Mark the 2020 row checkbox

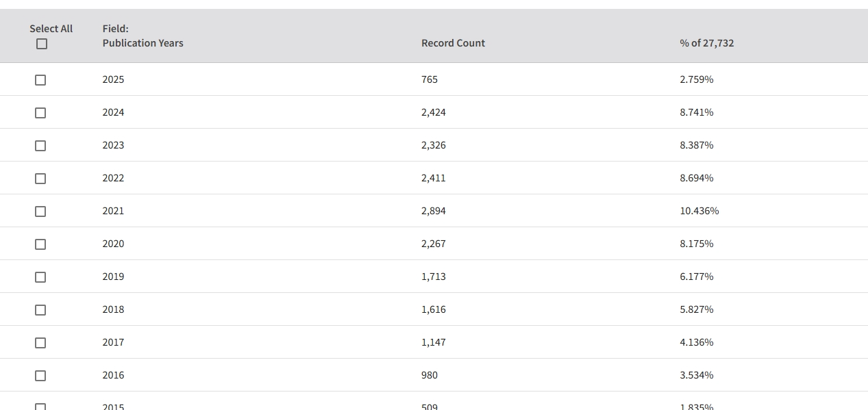click(x=40, y=244)
